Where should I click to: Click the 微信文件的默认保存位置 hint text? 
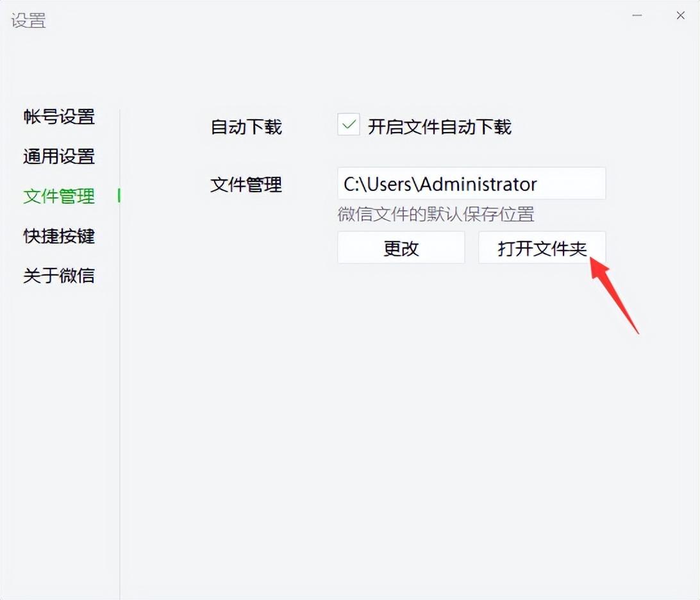pos(436,214)
